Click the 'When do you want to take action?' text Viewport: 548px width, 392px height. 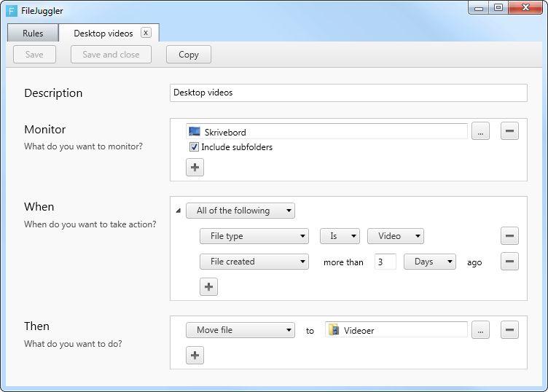tap(90, 224)
